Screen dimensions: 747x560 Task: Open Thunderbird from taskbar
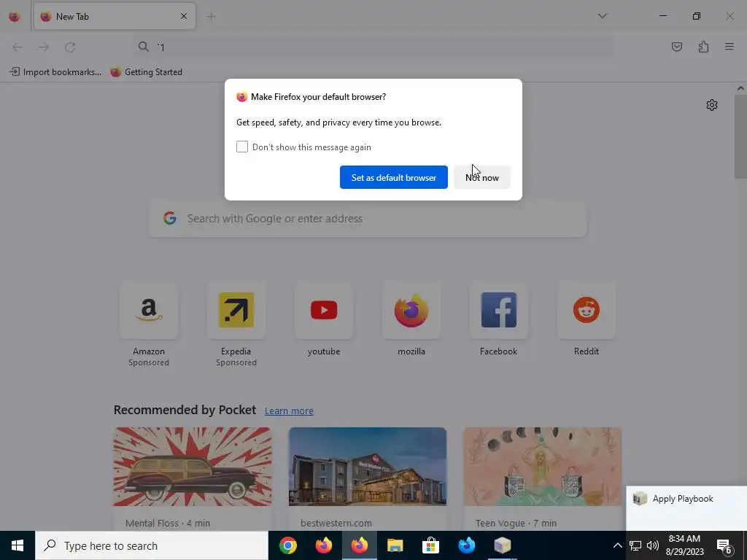pos(466,545)
